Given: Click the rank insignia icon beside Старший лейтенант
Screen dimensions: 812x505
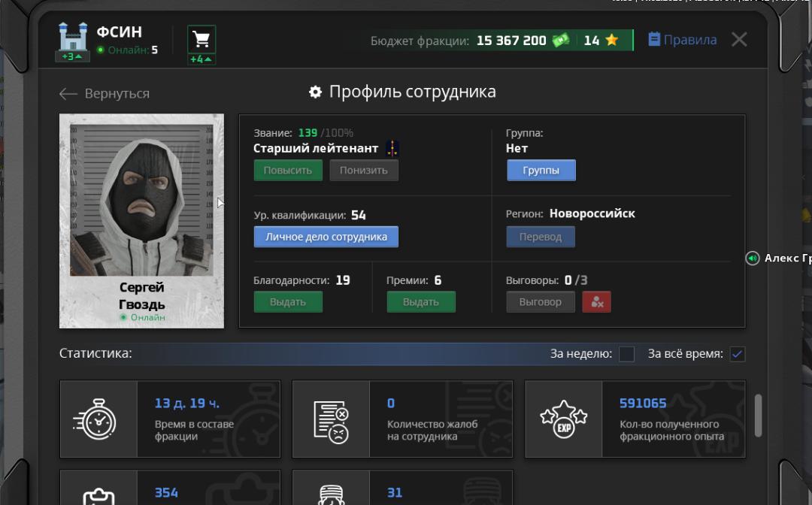Looking at the screenshot, I should pos(392,149).
